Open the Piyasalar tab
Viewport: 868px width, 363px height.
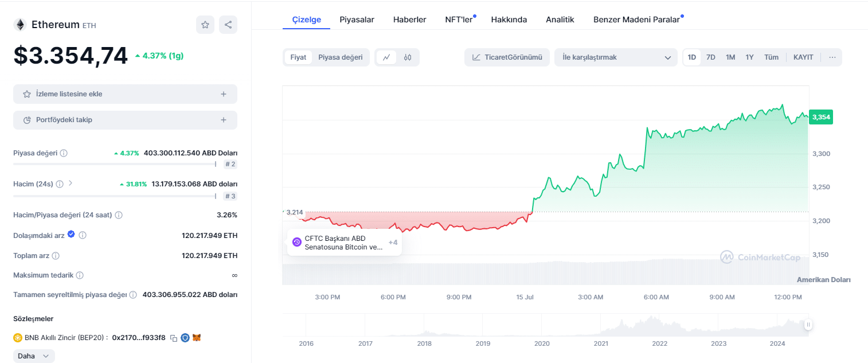pos(357,19)
